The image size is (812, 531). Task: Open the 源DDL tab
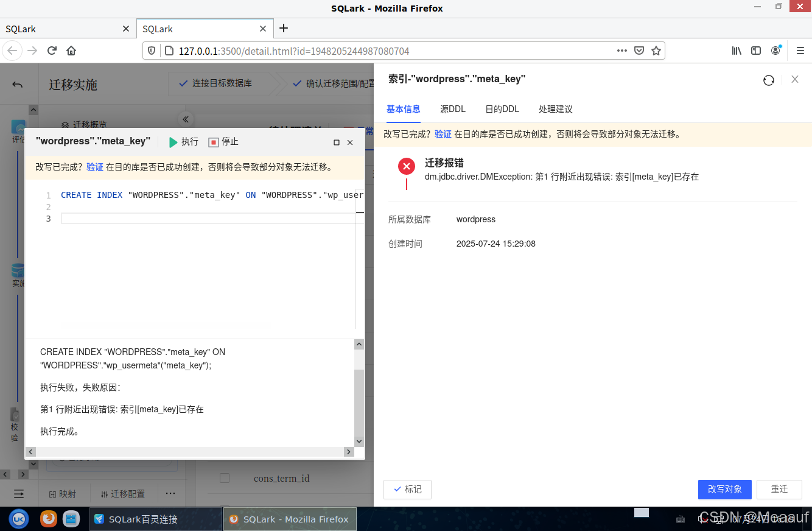coord(453,109)
